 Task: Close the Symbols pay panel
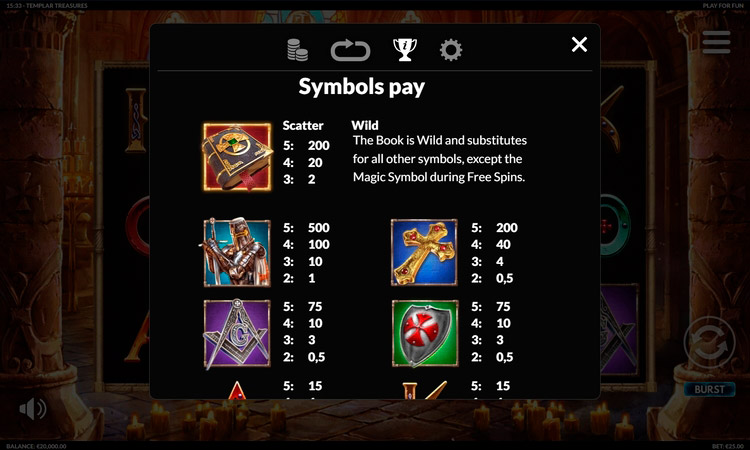click(579, 44)
